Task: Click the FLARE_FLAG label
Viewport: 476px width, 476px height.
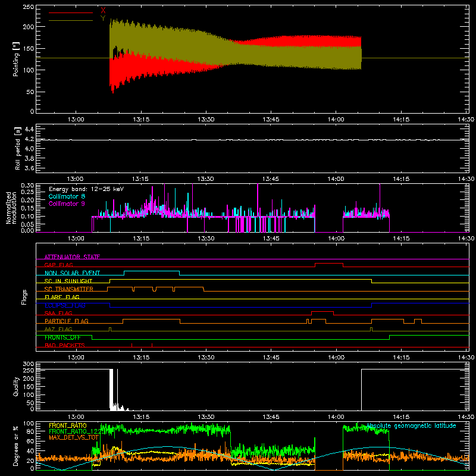Action: (x=62, y=297)
